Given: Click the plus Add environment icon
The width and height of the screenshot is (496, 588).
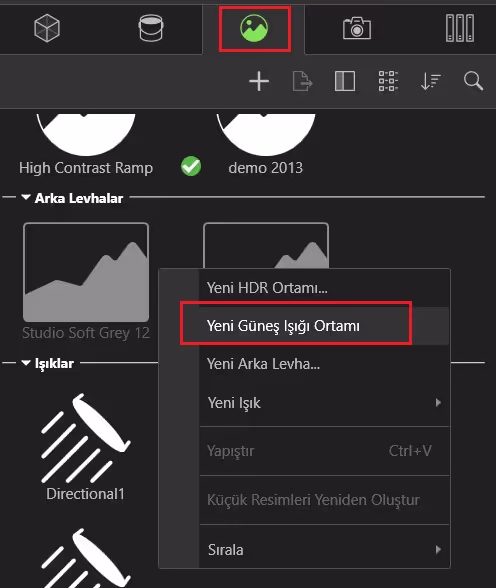Looking at the screenshot, I should 259,81.
